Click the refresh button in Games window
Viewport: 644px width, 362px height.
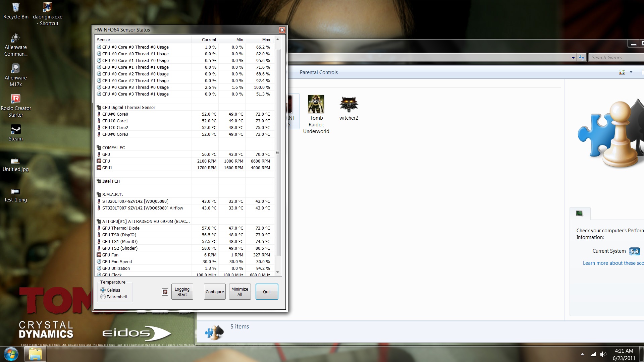click(x=582, y=58)
